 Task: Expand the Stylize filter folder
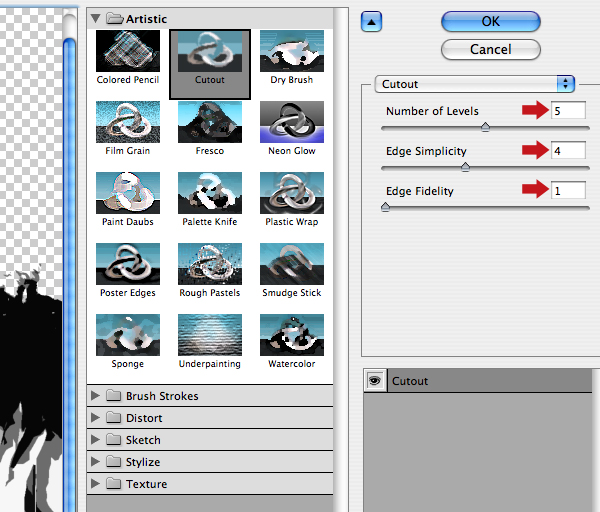(95, 462)
